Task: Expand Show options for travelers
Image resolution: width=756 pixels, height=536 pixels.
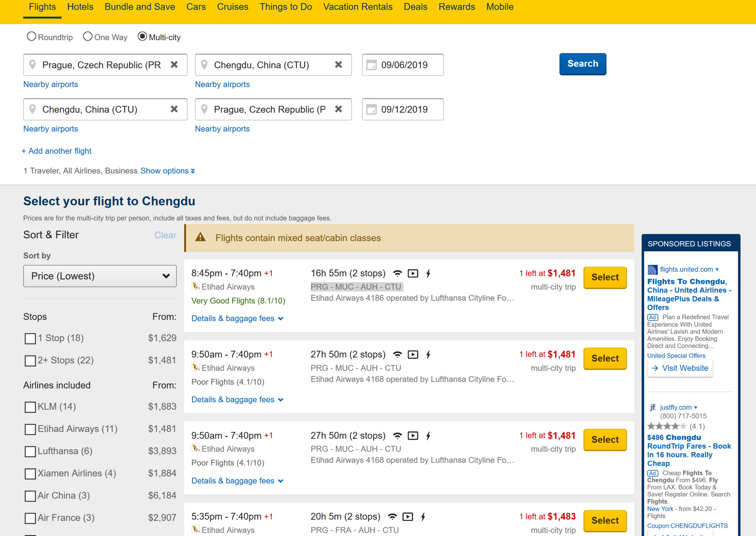Action: pos(168,171)
